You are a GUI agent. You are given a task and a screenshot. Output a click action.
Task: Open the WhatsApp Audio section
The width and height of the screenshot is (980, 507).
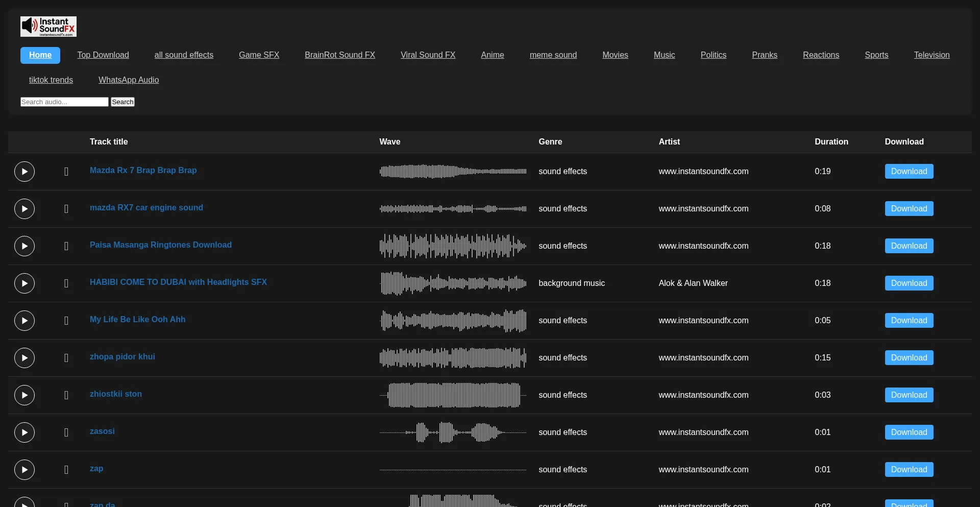pyautogui.click(x=128, y=80)
